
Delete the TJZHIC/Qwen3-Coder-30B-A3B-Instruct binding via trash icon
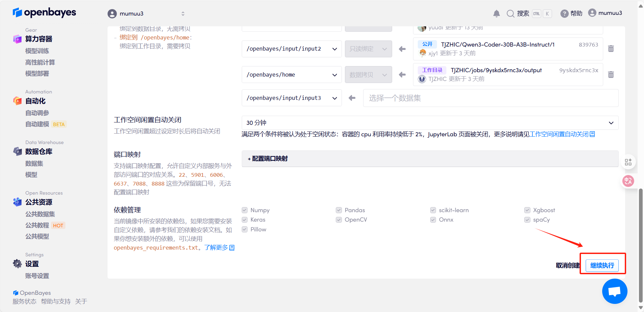(611, 49)
